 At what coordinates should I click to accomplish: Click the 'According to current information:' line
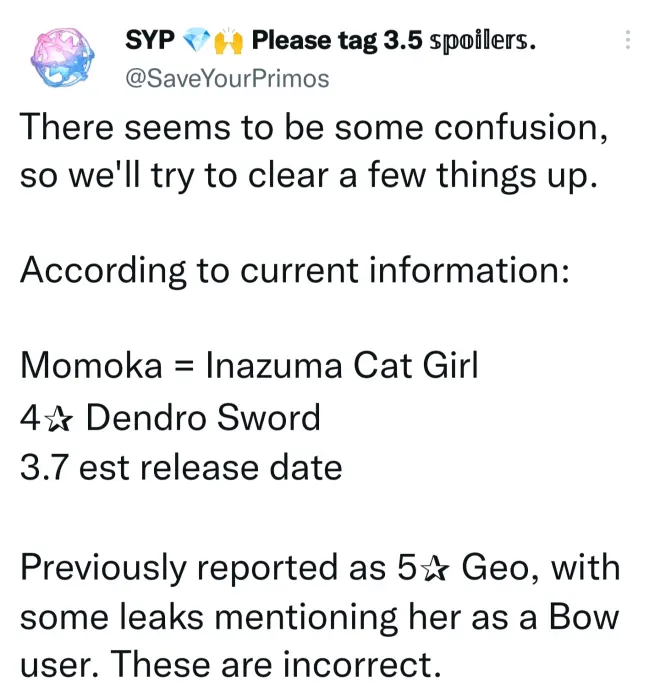pyautogui.click(x=295, y=270)
